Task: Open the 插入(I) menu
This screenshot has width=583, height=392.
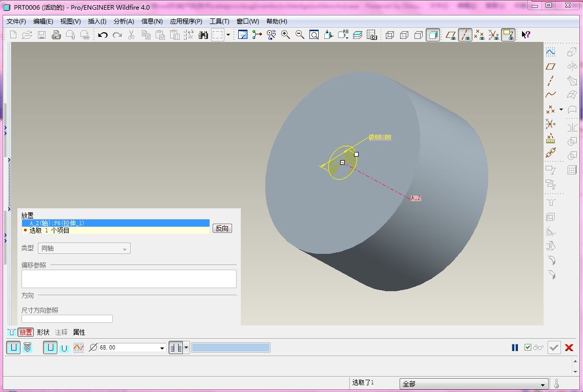Action: [97, 21]
